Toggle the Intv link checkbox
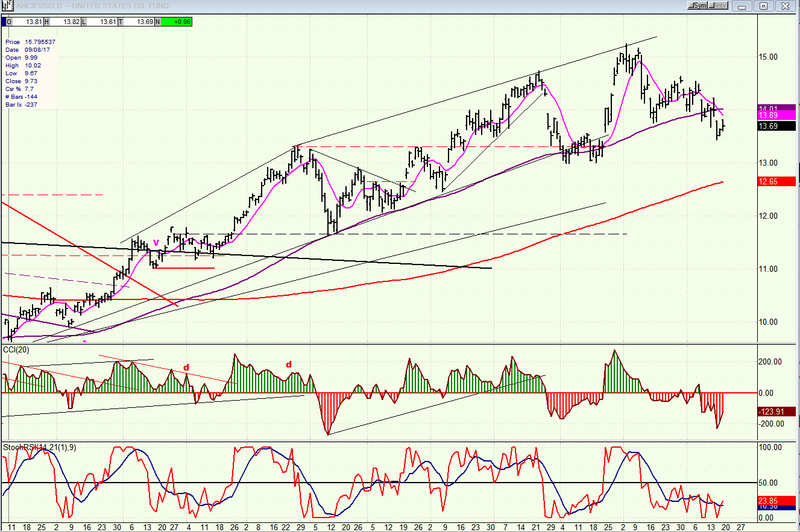Screen dimensions: 800x532 (713, 5)
